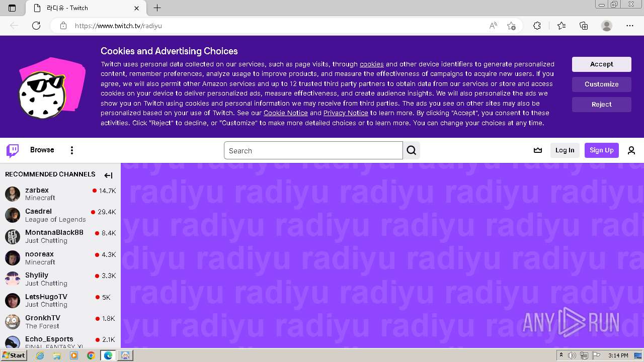The width and height of the screenshot is (644, 362).
Task: Open the user account icon menu
Action: [x=631, y=150]
